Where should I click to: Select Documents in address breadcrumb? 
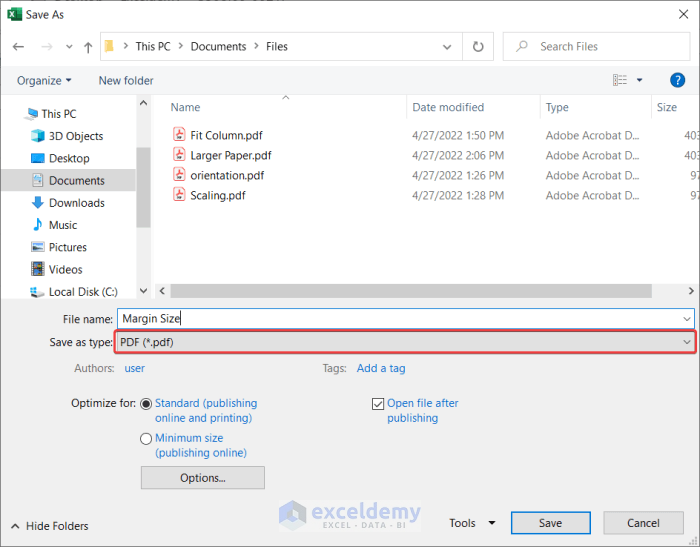[x=218, y=46]
